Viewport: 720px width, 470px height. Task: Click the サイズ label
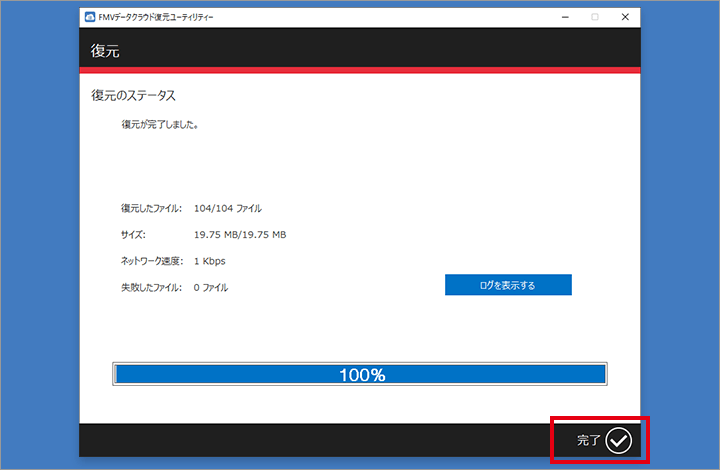click(x=133, y=234)
